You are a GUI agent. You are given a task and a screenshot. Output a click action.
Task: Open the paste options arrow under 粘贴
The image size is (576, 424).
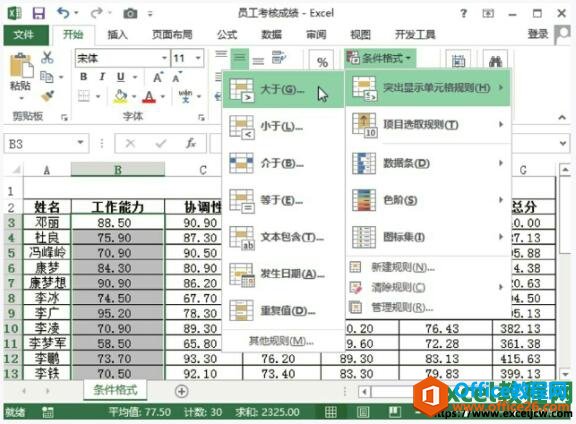coord(21,98)
